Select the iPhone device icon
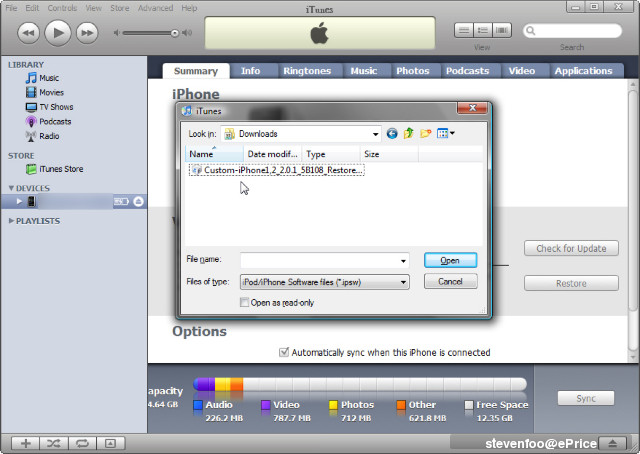Viewport: 640px width, 454px height. tap(31, 201)
